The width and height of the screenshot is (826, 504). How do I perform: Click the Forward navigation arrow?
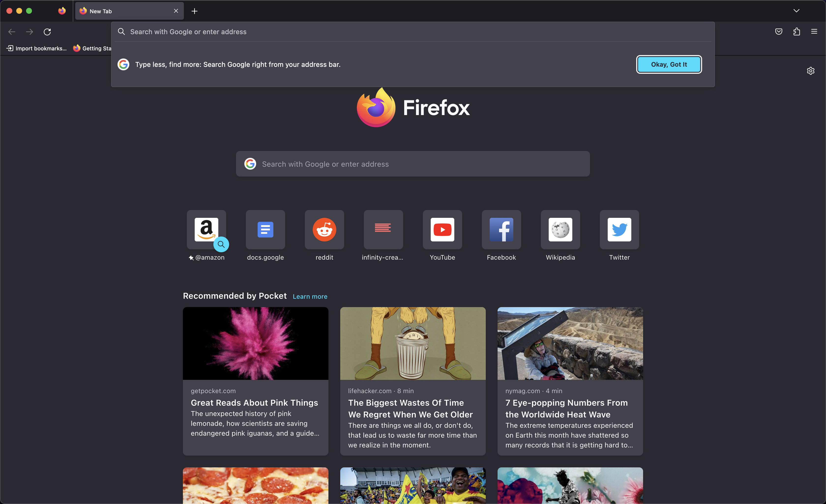[29, 32]
